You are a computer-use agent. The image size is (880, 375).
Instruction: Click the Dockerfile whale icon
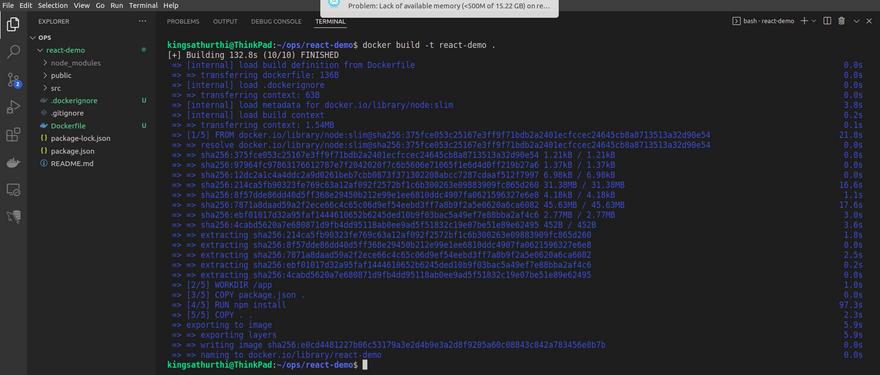[x=44, y=126]
